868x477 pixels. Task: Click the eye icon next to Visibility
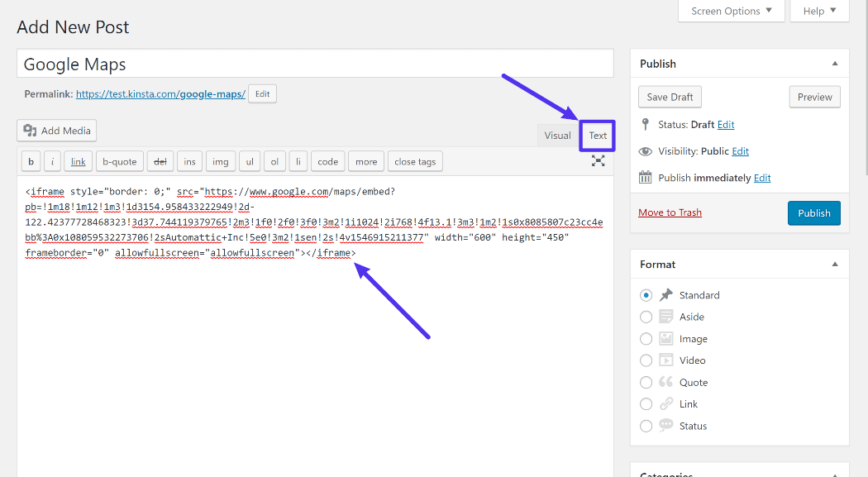[x=646, y=150]
